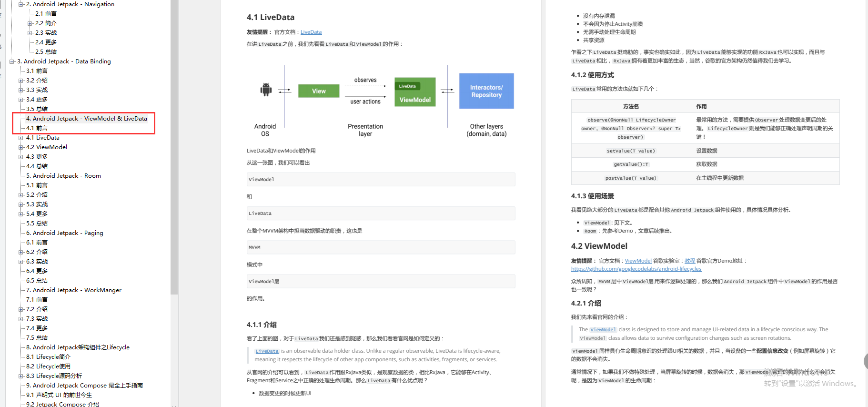
Task: Click the green 'View' box in the diagram
Action: (319, 91)
